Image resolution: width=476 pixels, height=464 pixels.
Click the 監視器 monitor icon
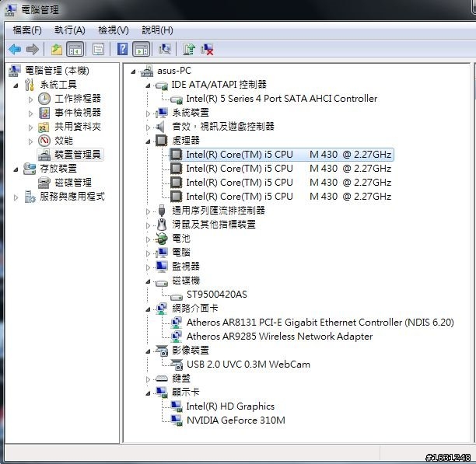click(x=162, y=267)
